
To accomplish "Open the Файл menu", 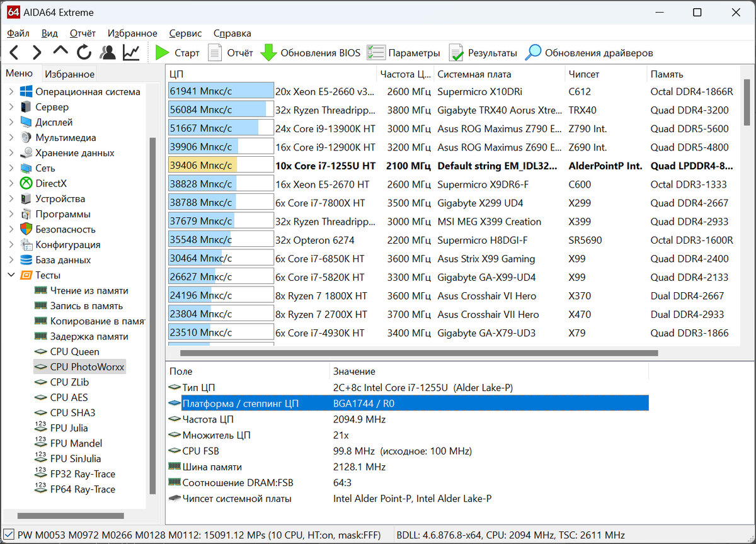I will [x=18, y=33].
